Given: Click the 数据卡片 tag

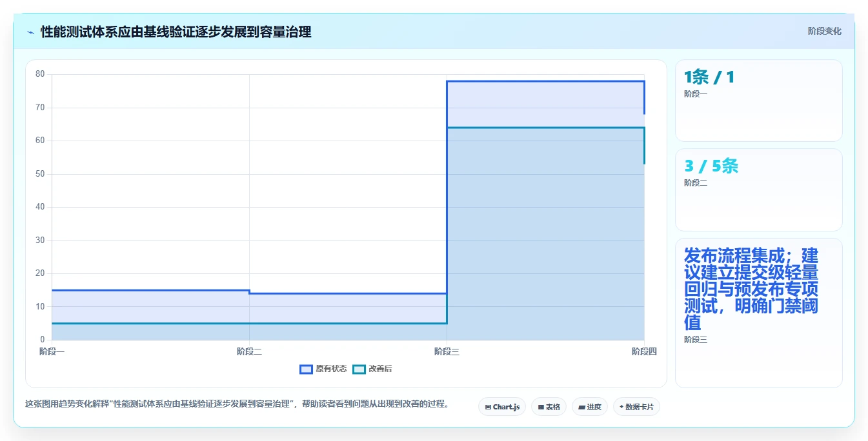Looking at the screenshot, I should click(x=636, y=407).
